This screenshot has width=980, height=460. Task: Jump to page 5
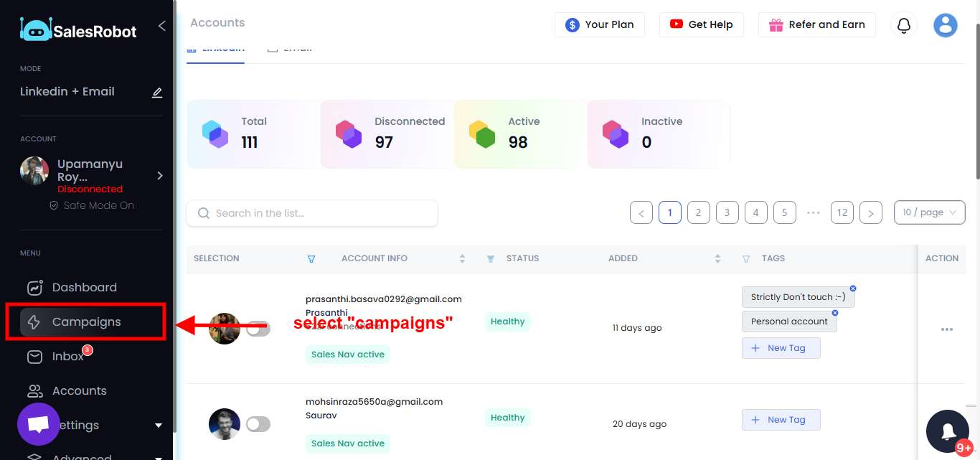click(x=785, y=212)
